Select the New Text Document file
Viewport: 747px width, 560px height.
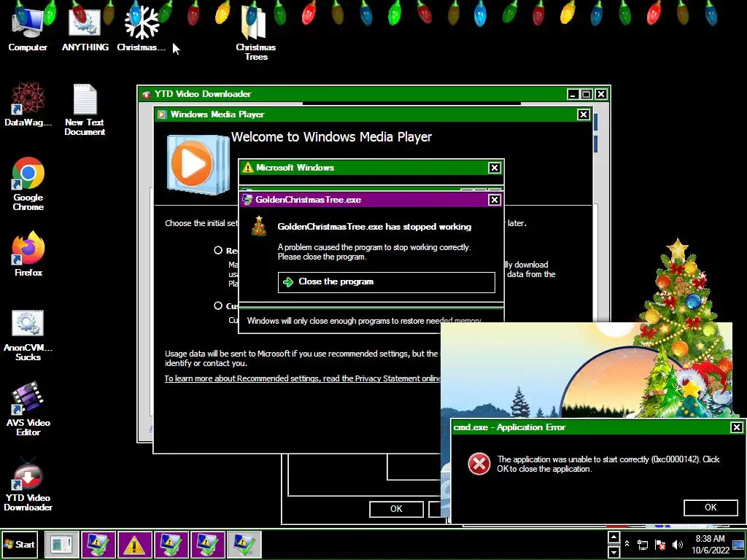85,109
